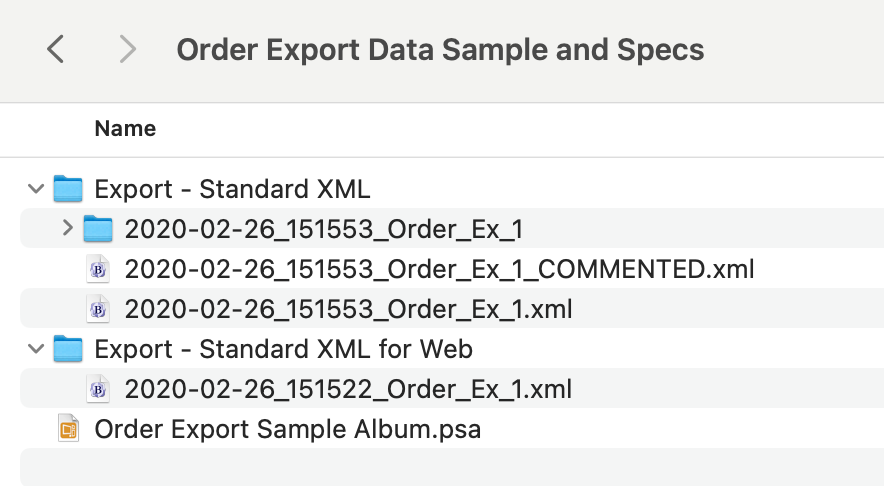Select 2020-02-26_151522_Order_Ex_1.xml file name
This screenshot has height=486, width=884.
point(348,389)
